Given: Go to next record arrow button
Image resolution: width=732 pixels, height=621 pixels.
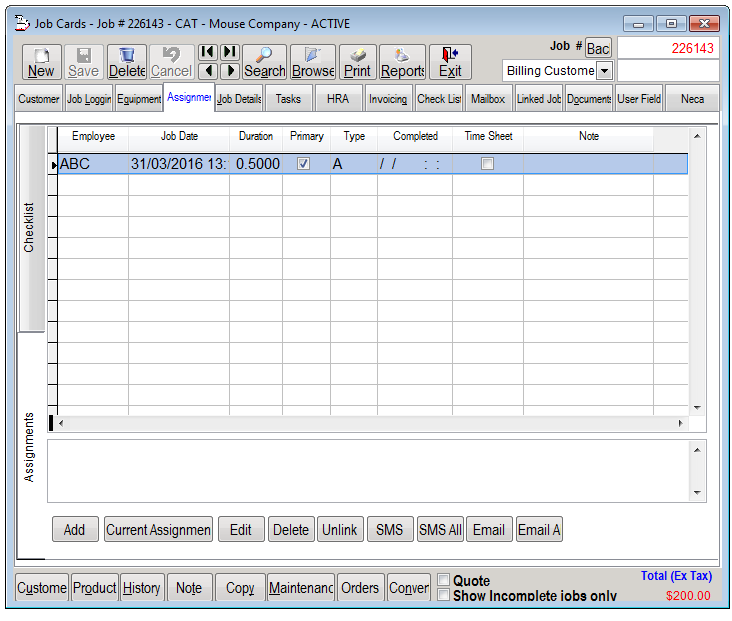Looking at the screenshot, I should (x=230, y=71).
